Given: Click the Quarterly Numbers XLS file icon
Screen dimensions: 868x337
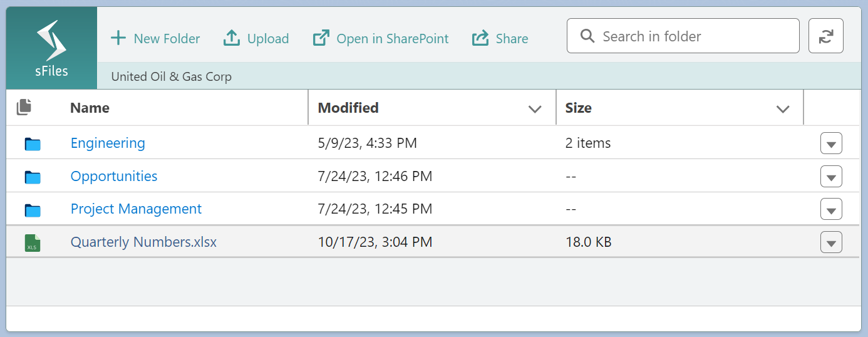Looking at the screenshot, I should pos(33,242).
